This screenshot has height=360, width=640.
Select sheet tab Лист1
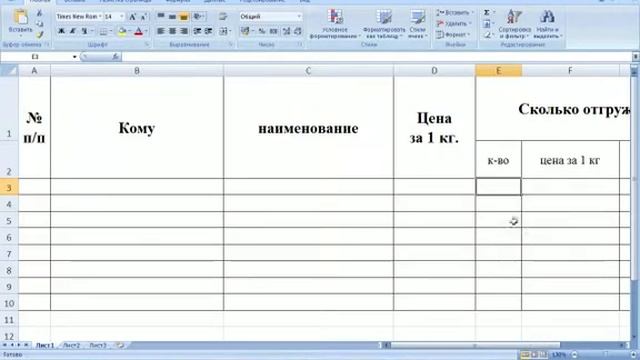coord(44,345)
